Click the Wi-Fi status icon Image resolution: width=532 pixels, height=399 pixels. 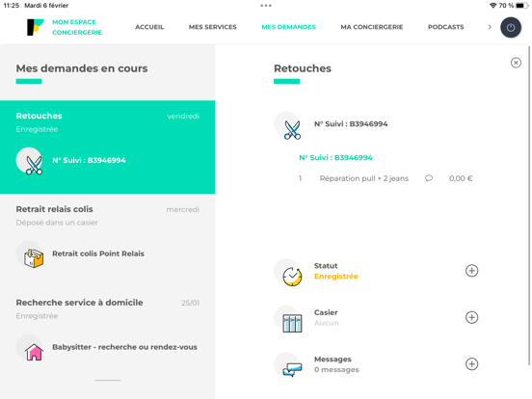click(x=492, y=6)
